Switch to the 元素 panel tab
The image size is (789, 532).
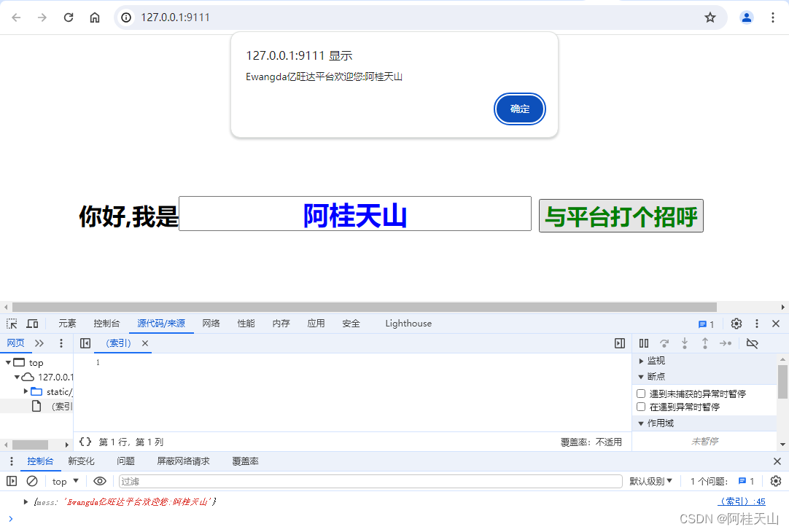[x=67, y=323]
